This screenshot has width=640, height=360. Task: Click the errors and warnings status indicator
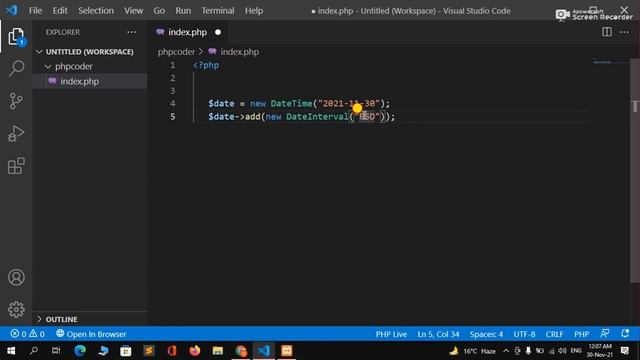pos(27,334)
